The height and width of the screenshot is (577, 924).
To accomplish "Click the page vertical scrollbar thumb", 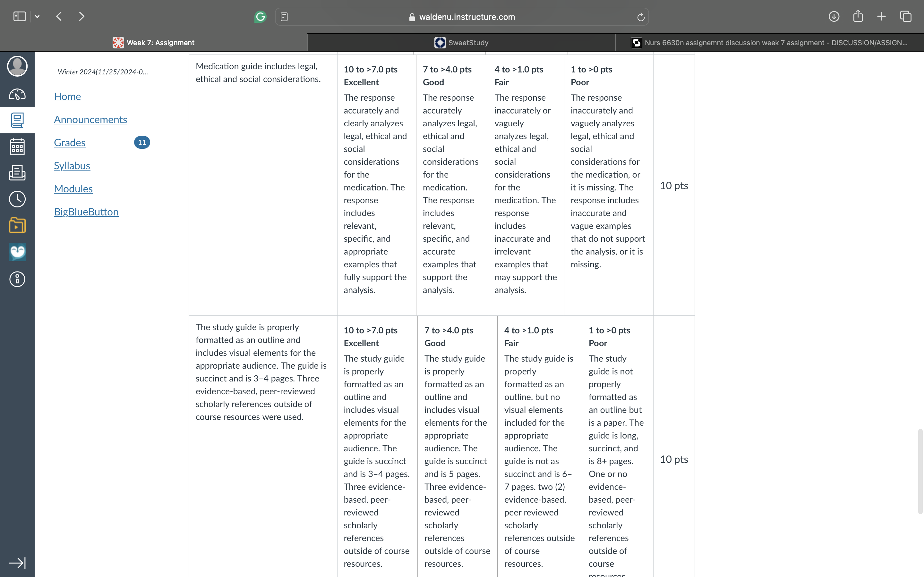I will pyautogui.click(x=920, y=472).
